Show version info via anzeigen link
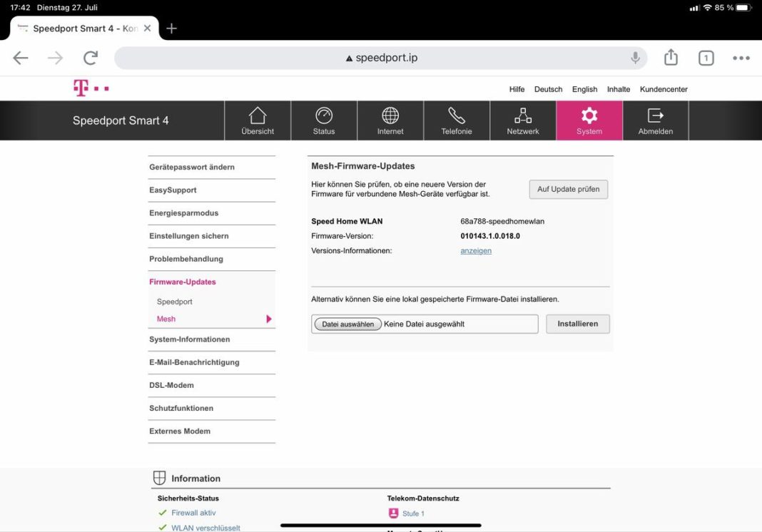Screen dimensions: 762x532 [476, 251]
